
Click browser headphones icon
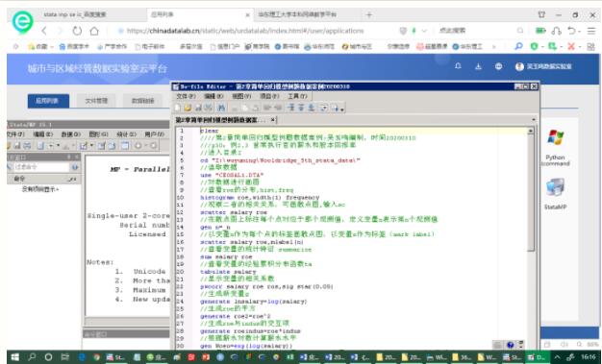coord(556,31)
